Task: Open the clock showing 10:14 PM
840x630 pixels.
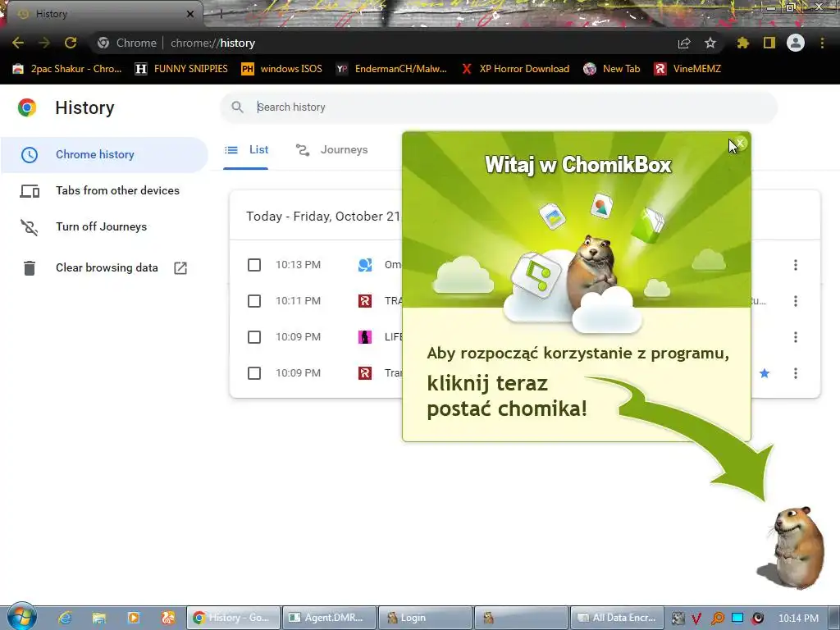Action: (798, 619)
